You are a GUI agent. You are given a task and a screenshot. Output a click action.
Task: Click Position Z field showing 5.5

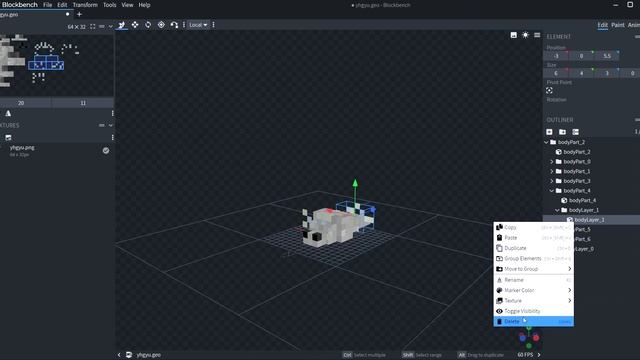607,56
